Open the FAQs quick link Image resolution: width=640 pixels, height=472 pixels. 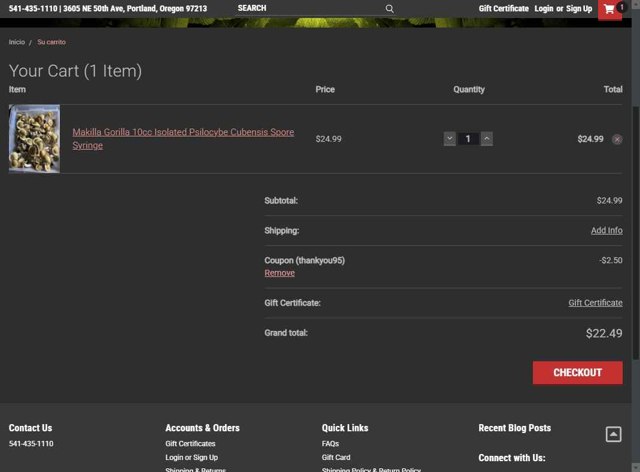coord(330,443)
